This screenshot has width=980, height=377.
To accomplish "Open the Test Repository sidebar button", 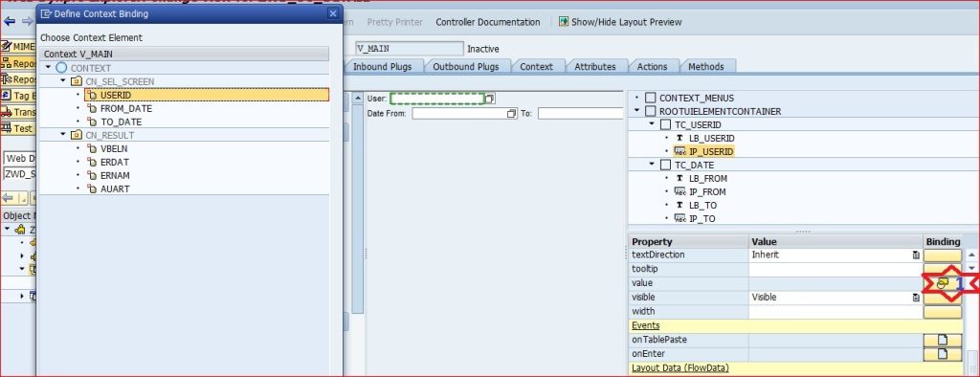I will point(18,128).
